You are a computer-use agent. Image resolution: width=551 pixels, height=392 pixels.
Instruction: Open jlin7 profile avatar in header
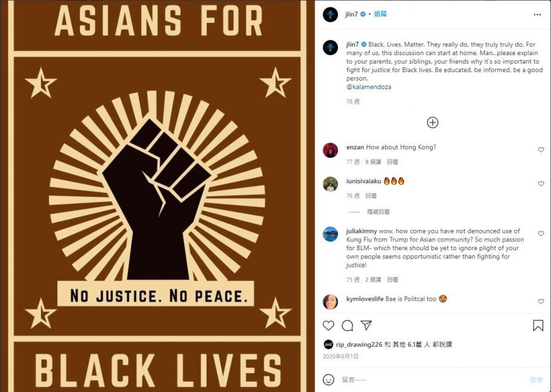(x=330, y=15)
